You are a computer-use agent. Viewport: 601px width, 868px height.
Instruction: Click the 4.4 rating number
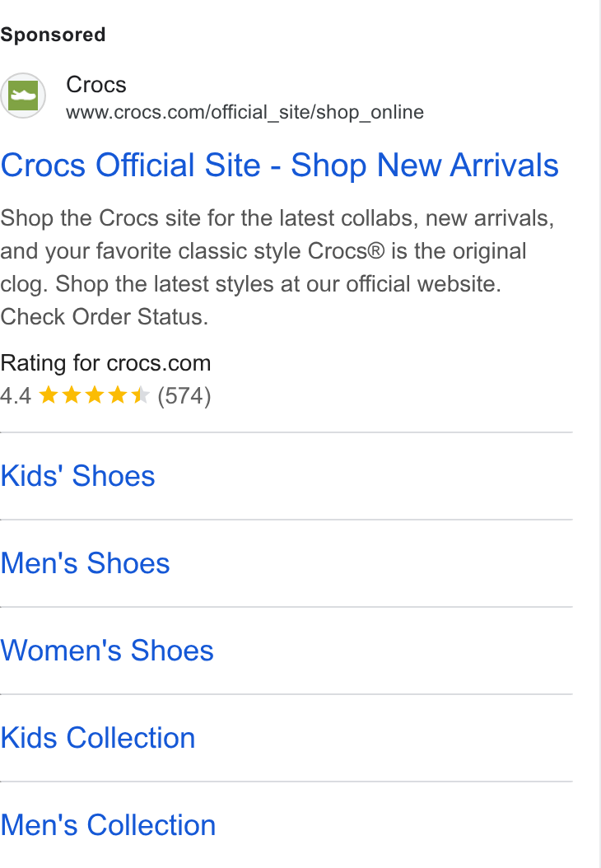[x=16, y=396]
